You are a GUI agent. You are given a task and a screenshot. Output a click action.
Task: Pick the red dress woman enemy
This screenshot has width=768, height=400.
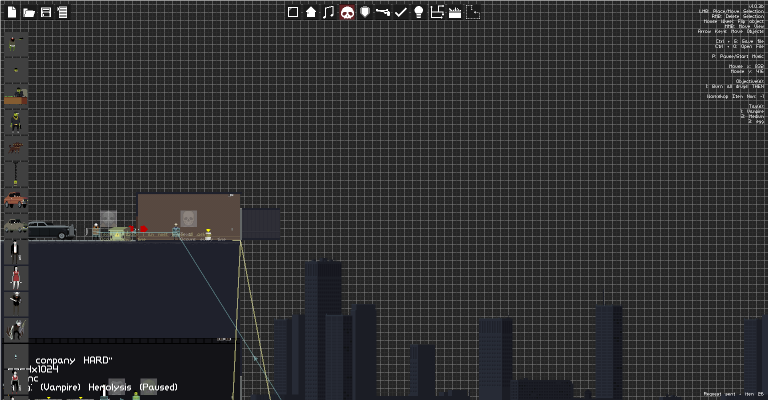coord(16,278)
